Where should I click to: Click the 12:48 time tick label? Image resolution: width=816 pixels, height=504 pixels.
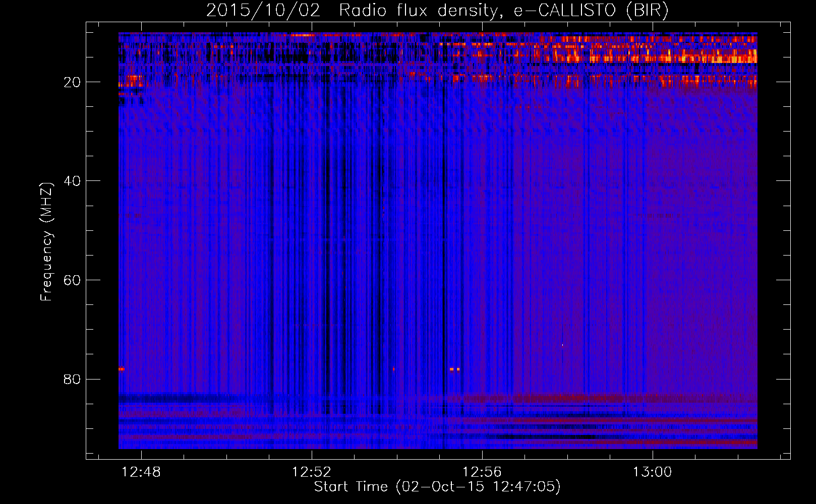pos(141,472)
